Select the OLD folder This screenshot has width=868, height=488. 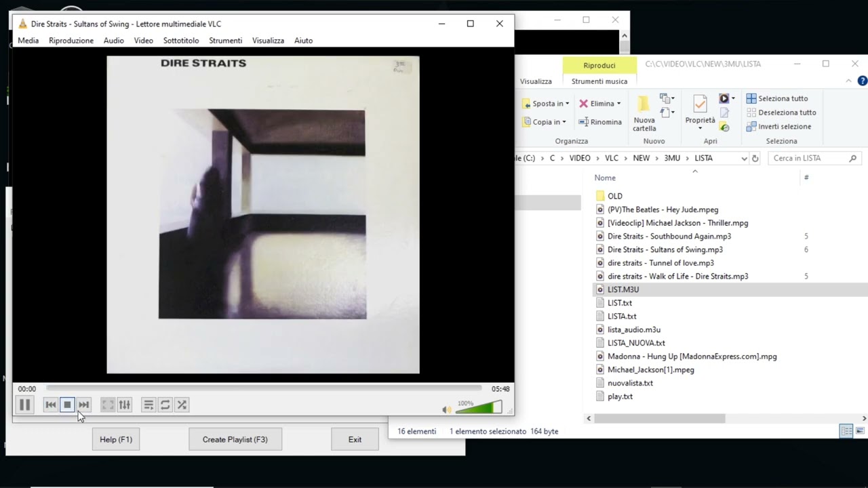click(x=615, y=197)
